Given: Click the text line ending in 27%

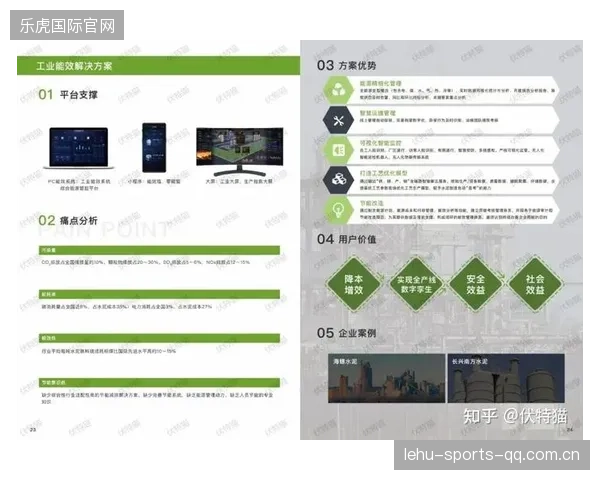Looking at the screenshot, I should click(x=127, y=307).
